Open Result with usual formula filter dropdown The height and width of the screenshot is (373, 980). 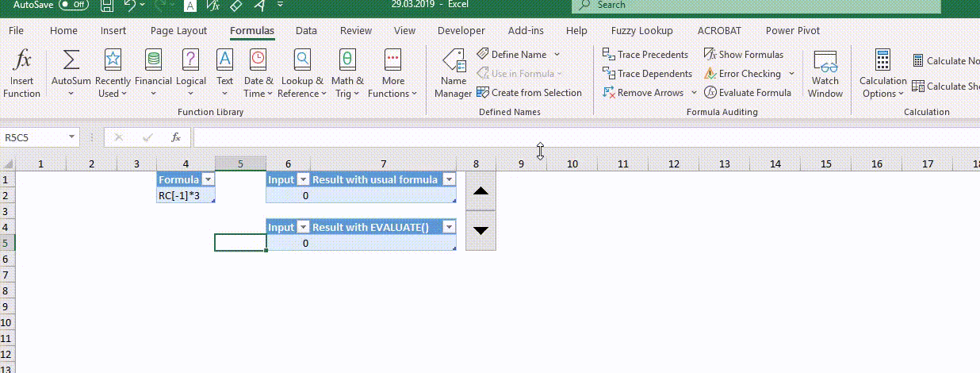[x=449, y=180]
